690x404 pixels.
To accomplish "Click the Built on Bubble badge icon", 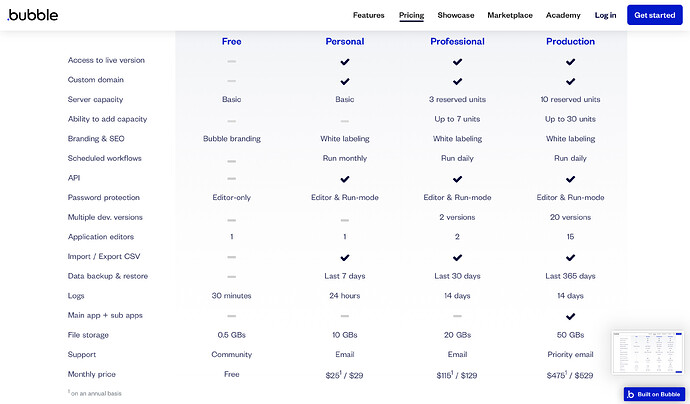I will point(631,394).
